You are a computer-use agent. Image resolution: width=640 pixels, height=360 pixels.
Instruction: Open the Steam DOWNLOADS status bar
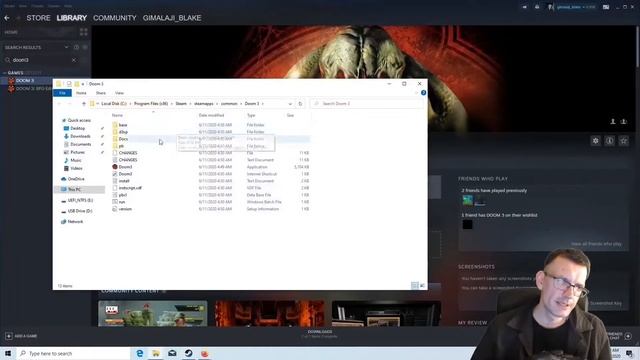pos(320,334)
